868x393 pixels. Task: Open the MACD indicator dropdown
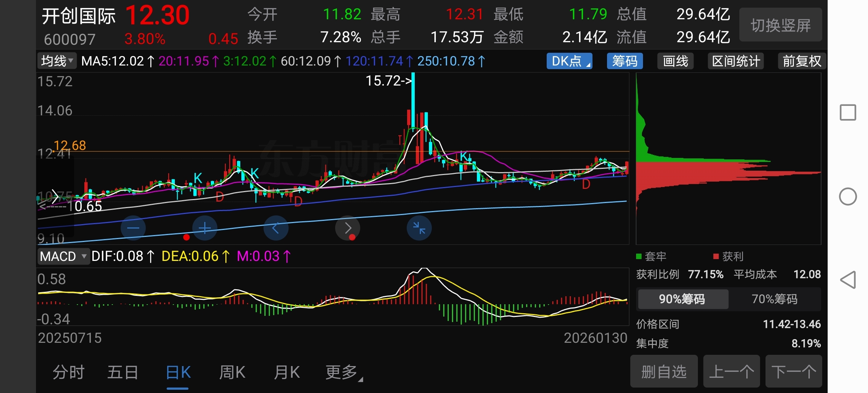63,257
